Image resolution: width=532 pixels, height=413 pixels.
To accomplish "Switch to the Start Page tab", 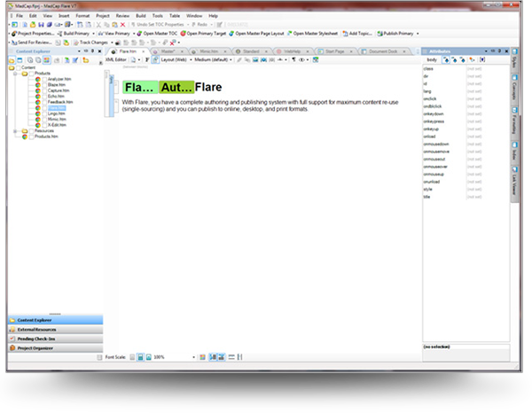I will tap(335, 51).
